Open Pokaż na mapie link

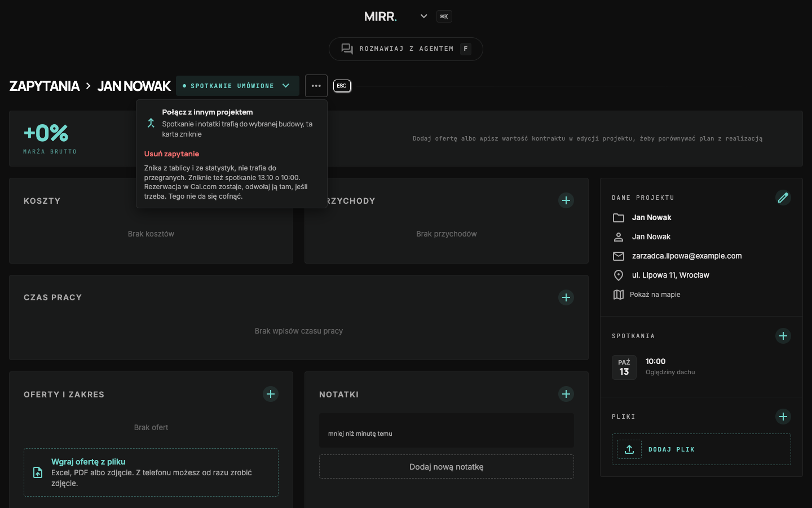point(655,295)
